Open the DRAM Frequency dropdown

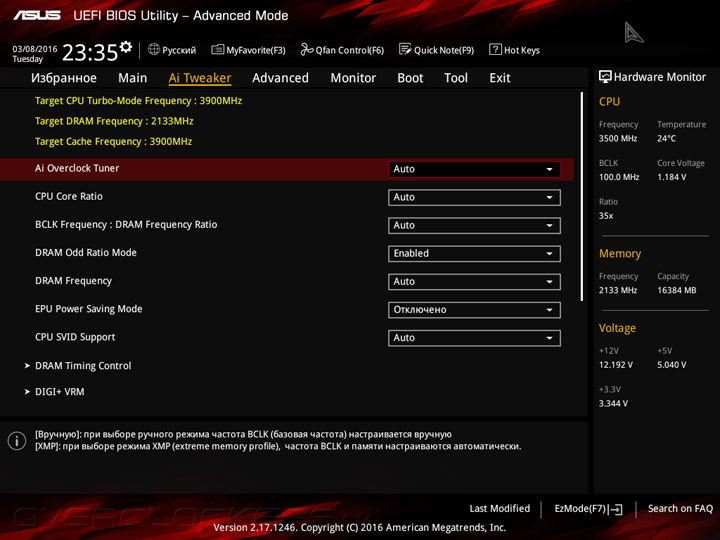tap(474, 281)
